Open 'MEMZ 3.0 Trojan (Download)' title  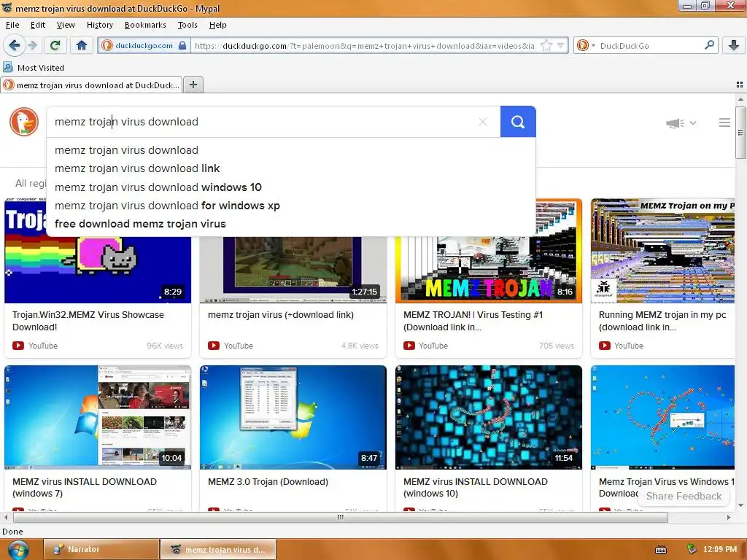268,482
